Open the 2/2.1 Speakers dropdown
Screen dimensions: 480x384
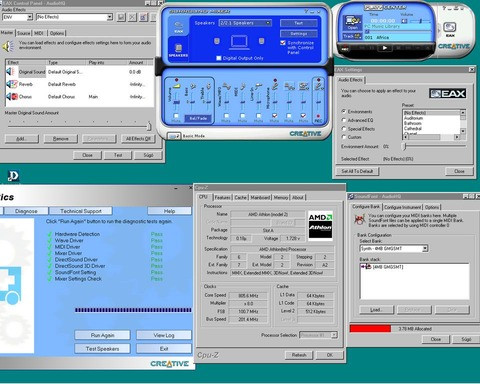[x=245, y=23]
